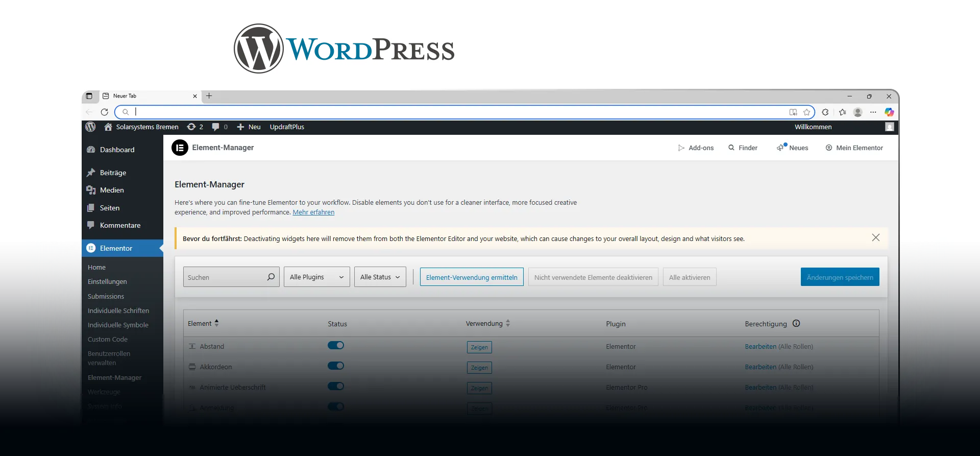Viewport: 980px width, 456px height.
Task: Click Nicht verwendete Elemente deaktivieren
Action: (x=593, y=277)
